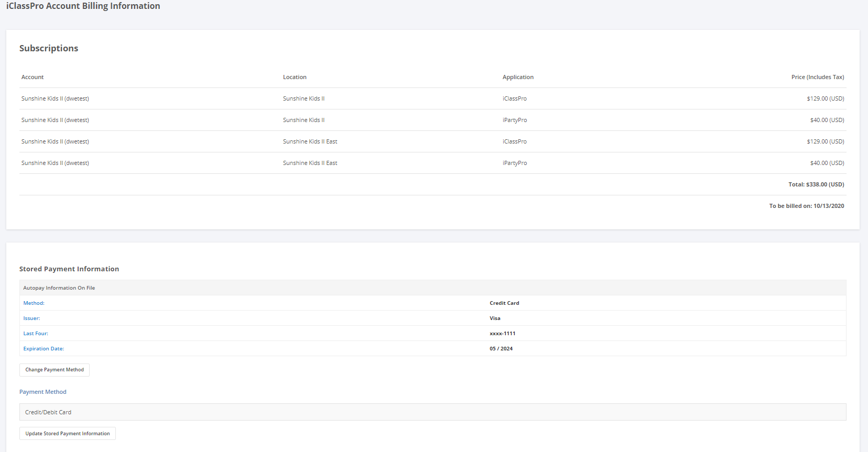Click Autopay Information On File header row
Image resolution: width=868 pixels, height=452 pixels.
(433, 288)
